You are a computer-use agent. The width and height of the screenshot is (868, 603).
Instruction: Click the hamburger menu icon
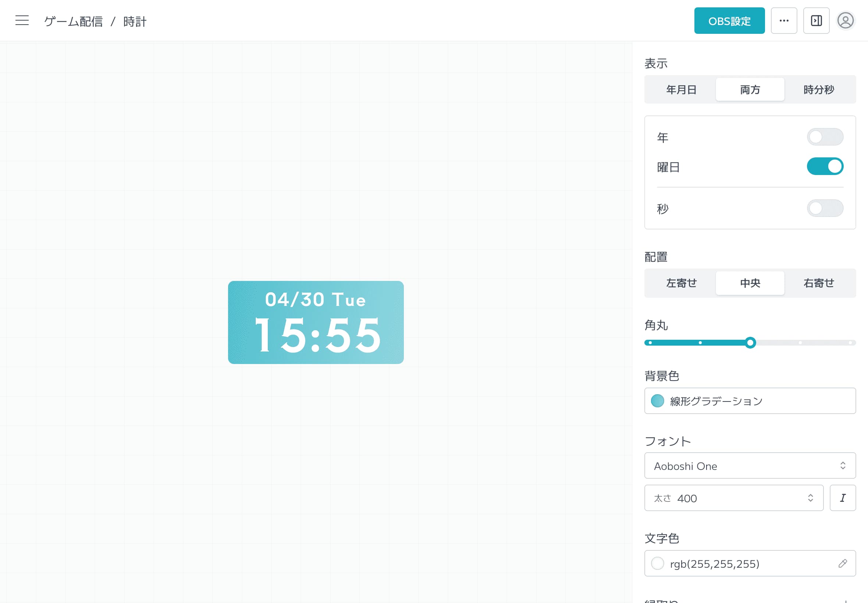click(22, 21)
